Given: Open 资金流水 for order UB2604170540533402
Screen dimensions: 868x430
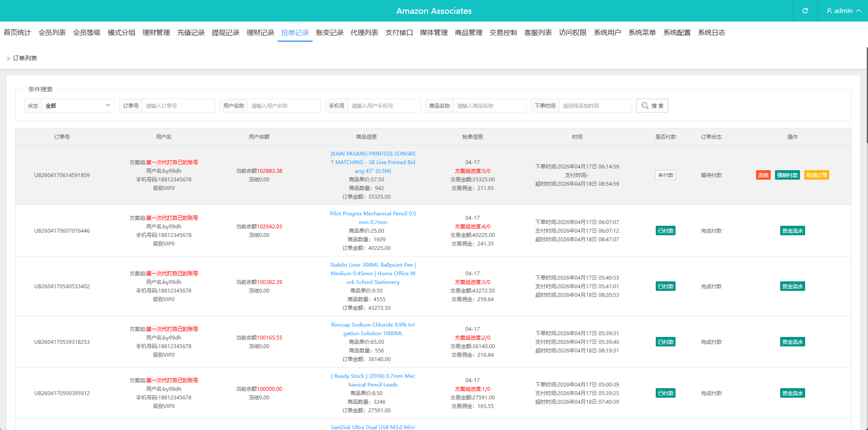Looking at the screenshot, I should pyautogui.click(x=792, y=286).
